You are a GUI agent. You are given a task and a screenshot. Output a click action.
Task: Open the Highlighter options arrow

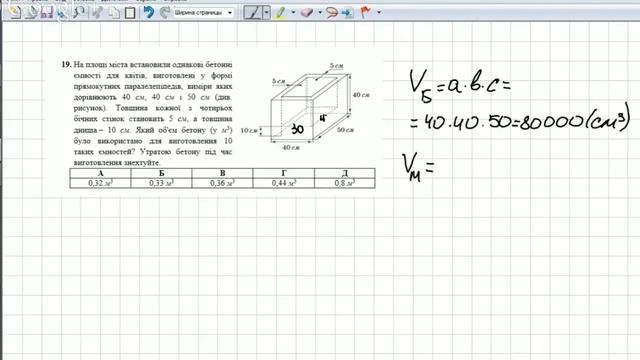coord(293,13)
